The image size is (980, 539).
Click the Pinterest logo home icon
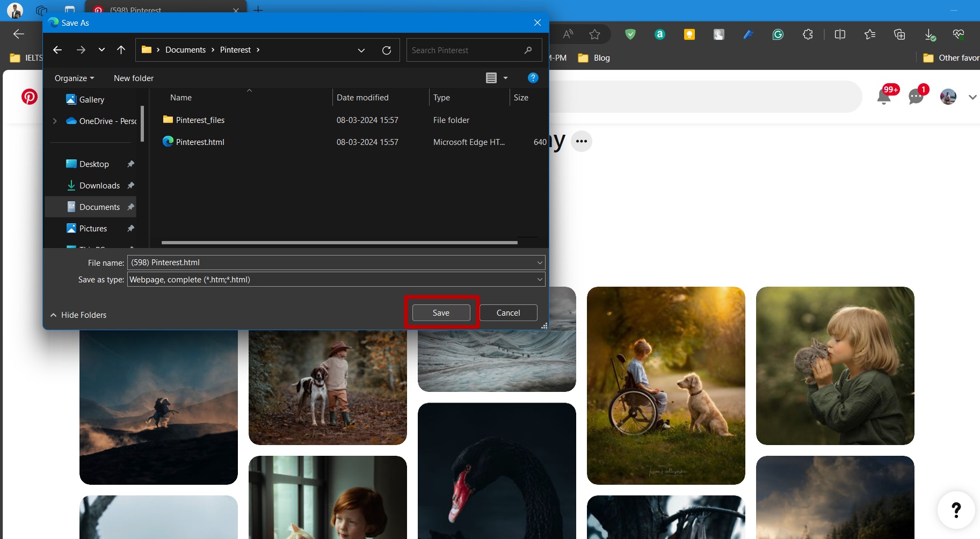point(30,97)
